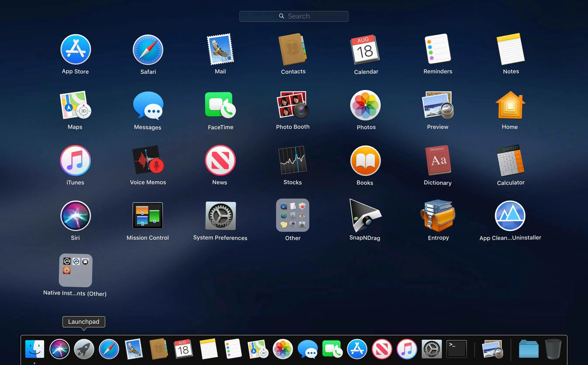Open App Store from Launchpad grid
This screenshot has width=588, height=365.
[x=76, y=50]
